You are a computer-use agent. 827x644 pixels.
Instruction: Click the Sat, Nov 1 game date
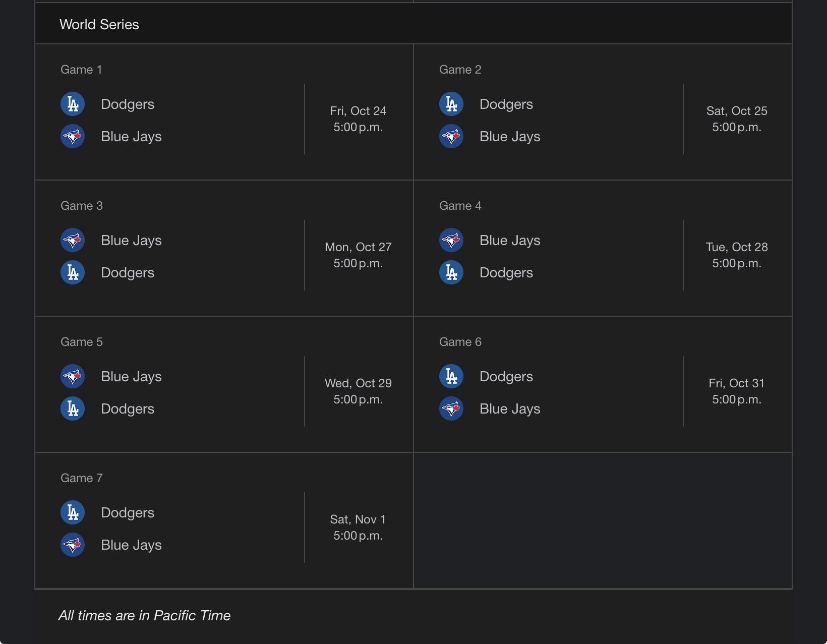(358, 519)
